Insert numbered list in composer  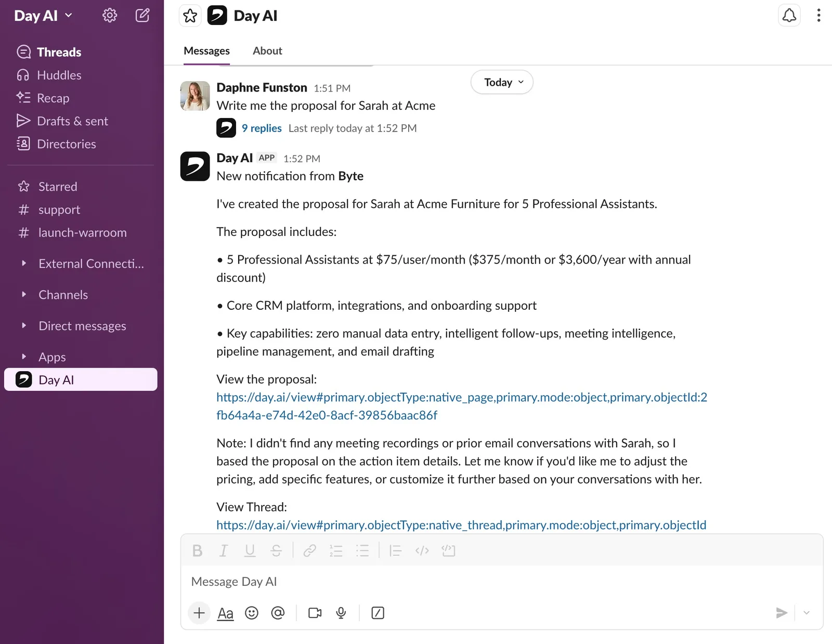coord(336,550)
